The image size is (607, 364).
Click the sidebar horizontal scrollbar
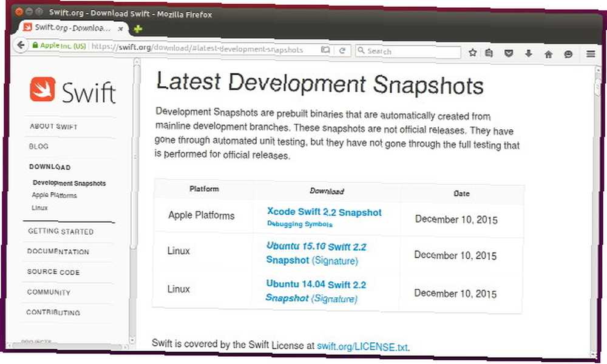[x=68, y=346]
